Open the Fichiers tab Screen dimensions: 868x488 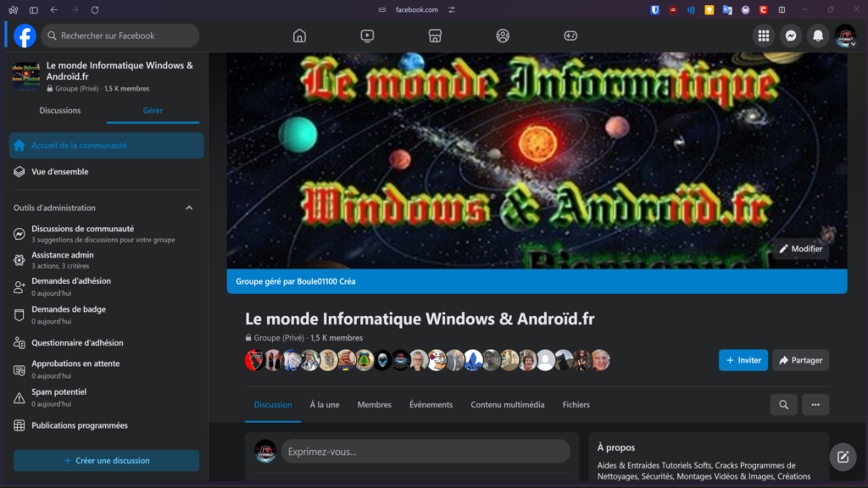tap(576, 405)
